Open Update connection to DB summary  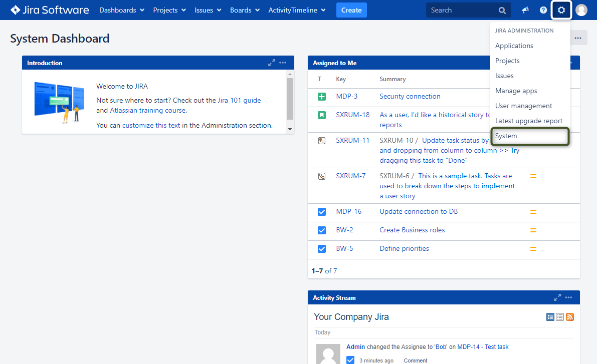point(419,212)
